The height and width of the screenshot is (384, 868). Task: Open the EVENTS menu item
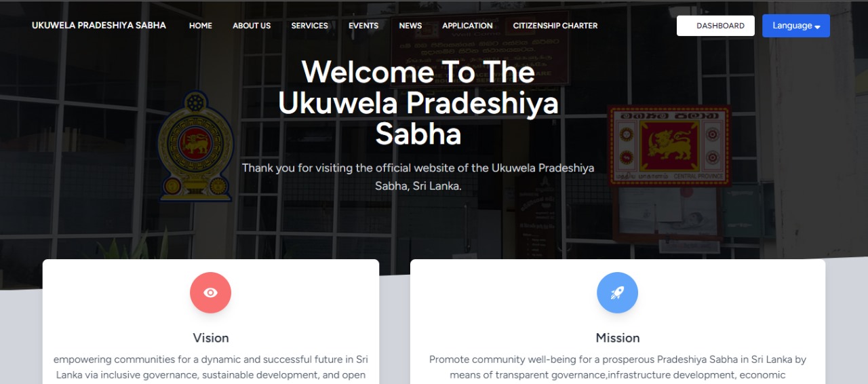click(x=363, y=26)
